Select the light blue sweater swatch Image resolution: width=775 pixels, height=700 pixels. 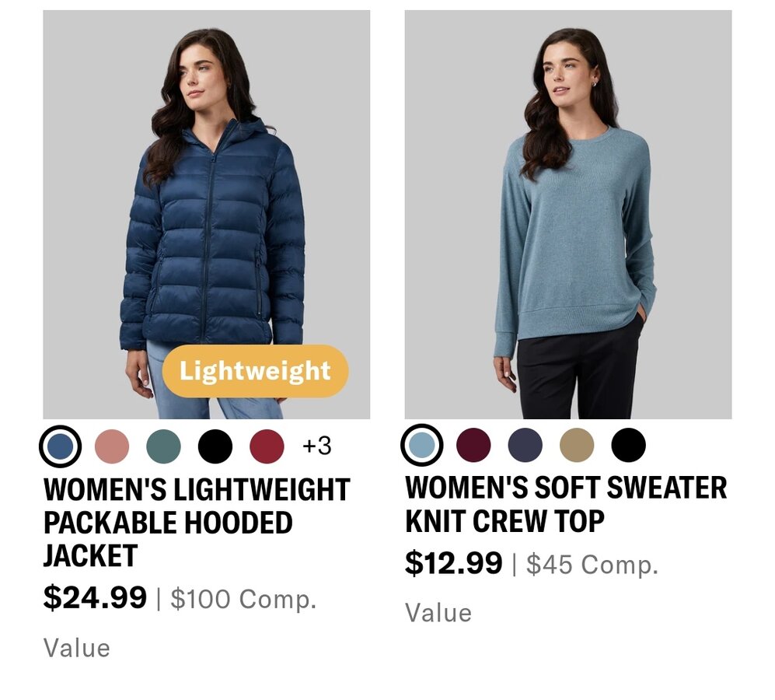421,445
